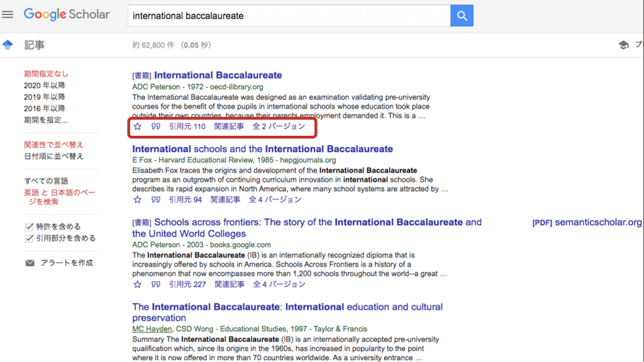Click the blue Scholar cap icon beside 記事
The height and width of the screenshot is (362, 644).
pyautogui.click(x=8, y=45)
